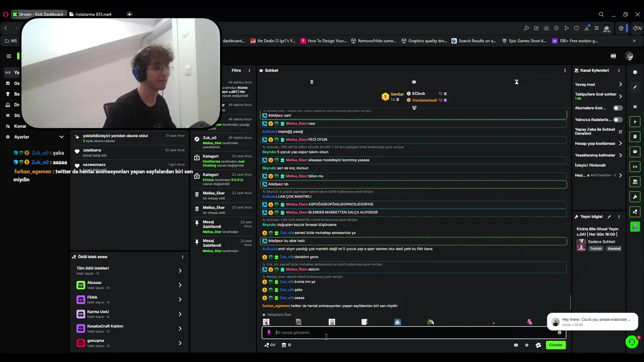
Task: Open the Sohbet panel three-dot menu
Action: pos(565,70)
